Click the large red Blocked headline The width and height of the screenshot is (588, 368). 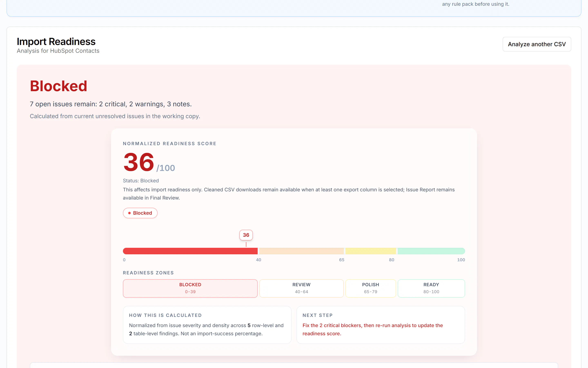[x=59, y=86]
